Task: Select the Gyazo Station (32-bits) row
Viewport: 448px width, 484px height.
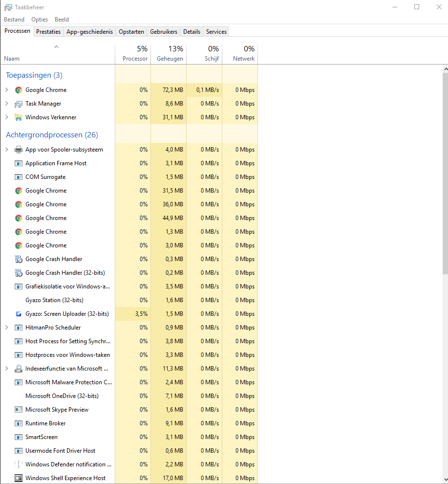Action: [x=129, y=300]
